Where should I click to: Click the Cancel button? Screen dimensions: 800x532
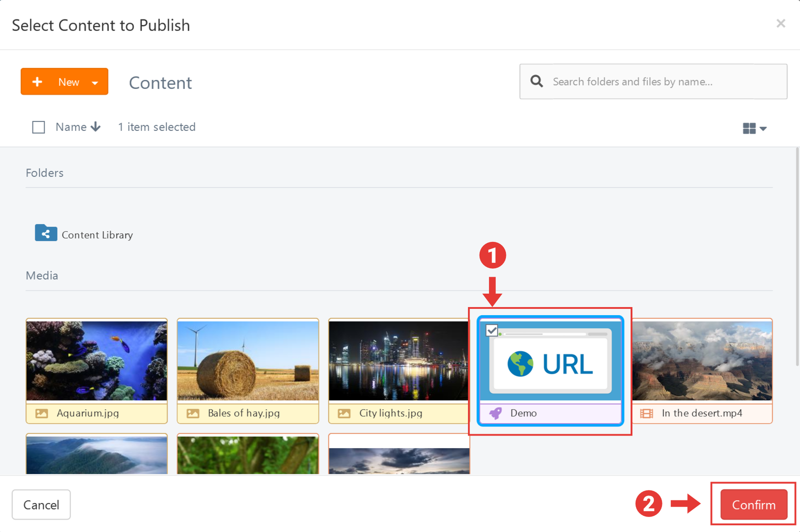coord(41,505)
